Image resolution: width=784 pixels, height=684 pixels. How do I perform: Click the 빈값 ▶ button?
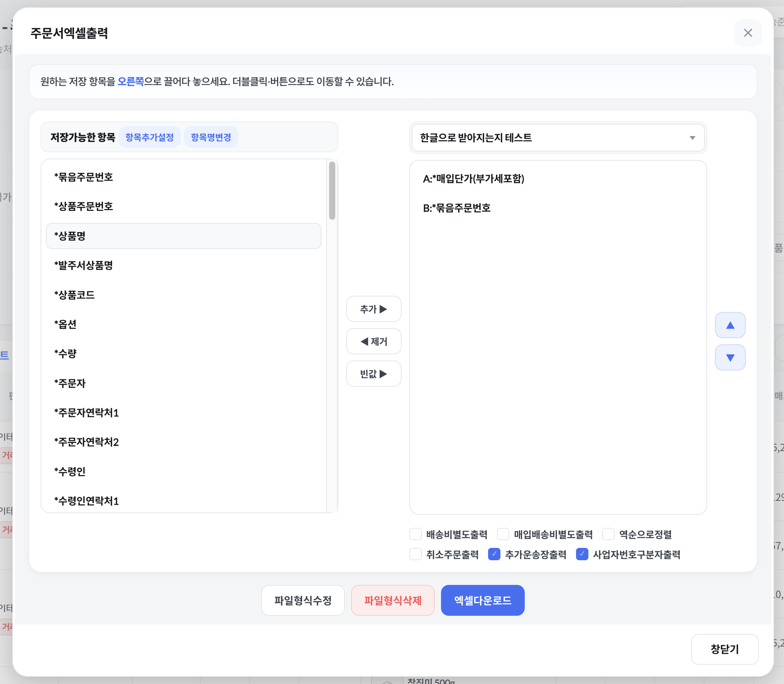point(373,374)
